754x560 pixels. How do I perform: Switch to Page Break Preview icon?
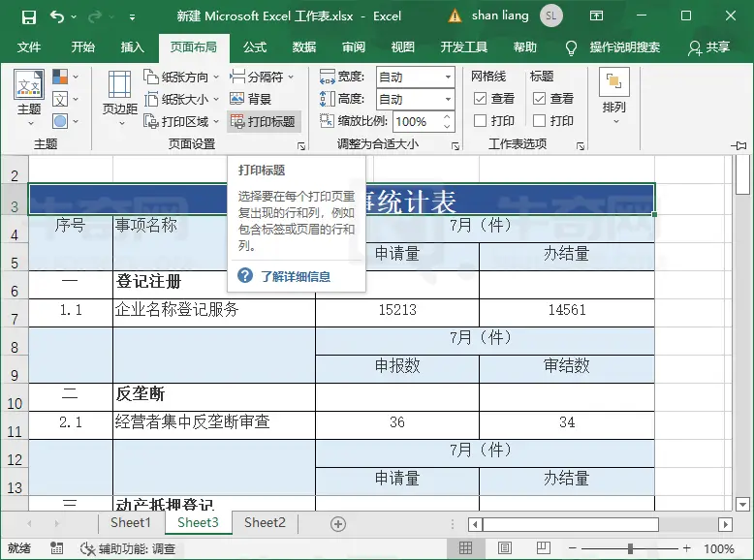(x=543, y=548)
